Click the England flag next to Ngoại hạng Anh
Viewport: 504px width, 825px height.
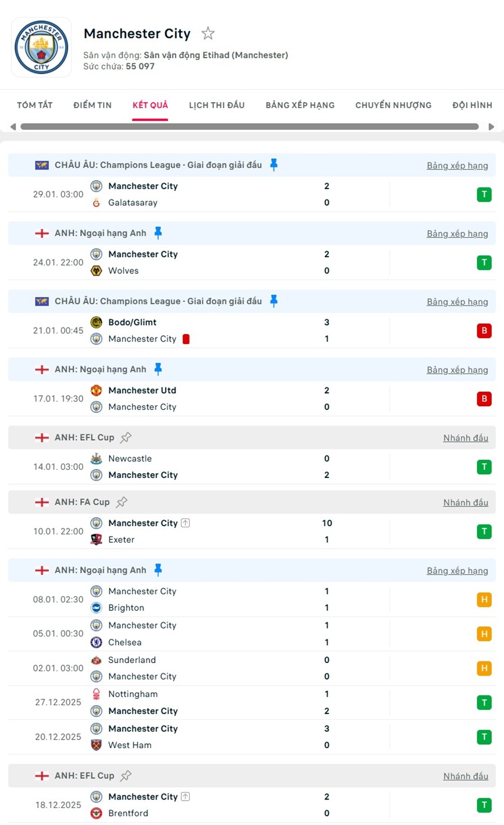point(42,233)
